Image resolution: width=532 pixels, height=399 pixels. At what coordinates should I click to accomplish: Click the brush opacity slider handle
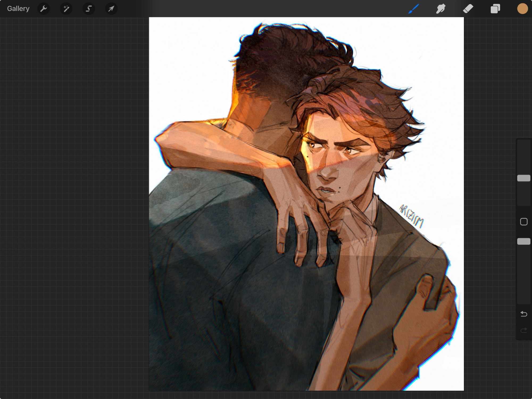(523, 241)
